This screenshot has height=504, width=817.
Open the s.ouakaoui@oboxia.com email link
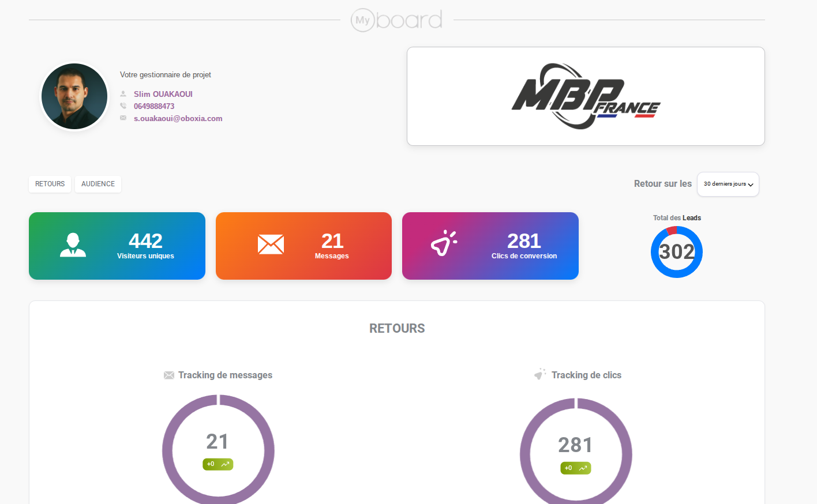[178, 118]
